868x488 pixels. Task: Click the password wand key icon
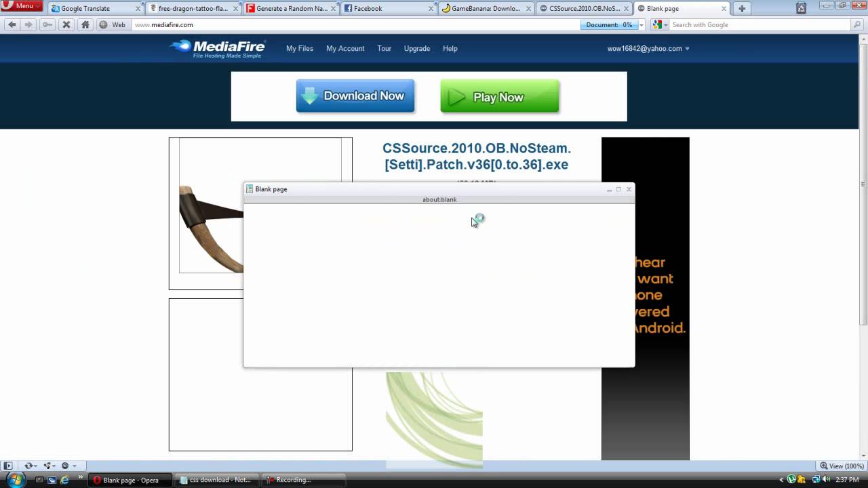click(47, 24)
